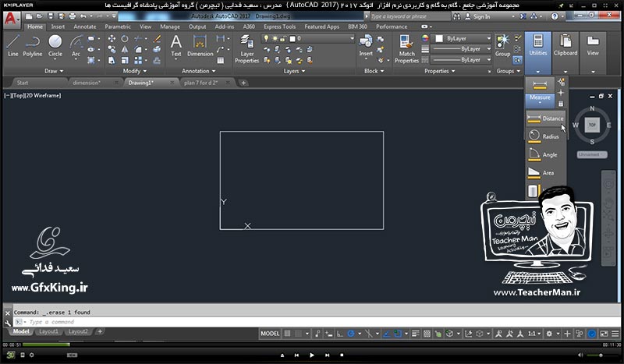This screenshot has width=624, height=364.
Task: Click the Workspace Switching gear icon
Action: tap(549, 334)
